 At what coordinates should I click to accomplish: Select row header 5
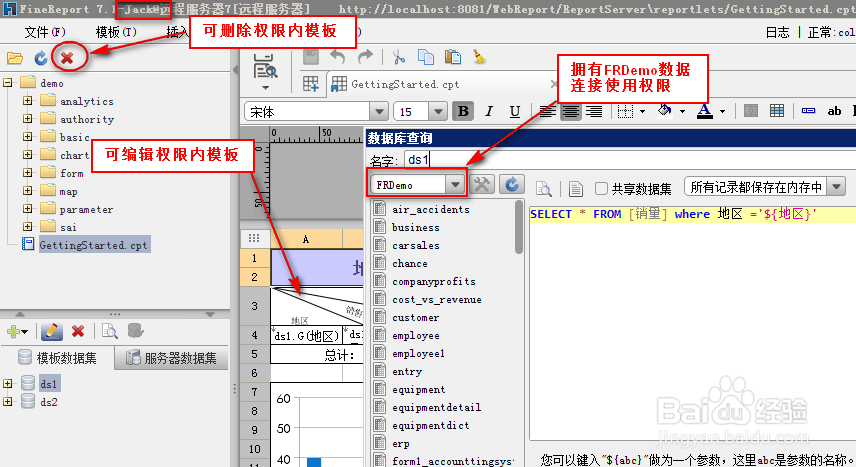click(254, 354)
